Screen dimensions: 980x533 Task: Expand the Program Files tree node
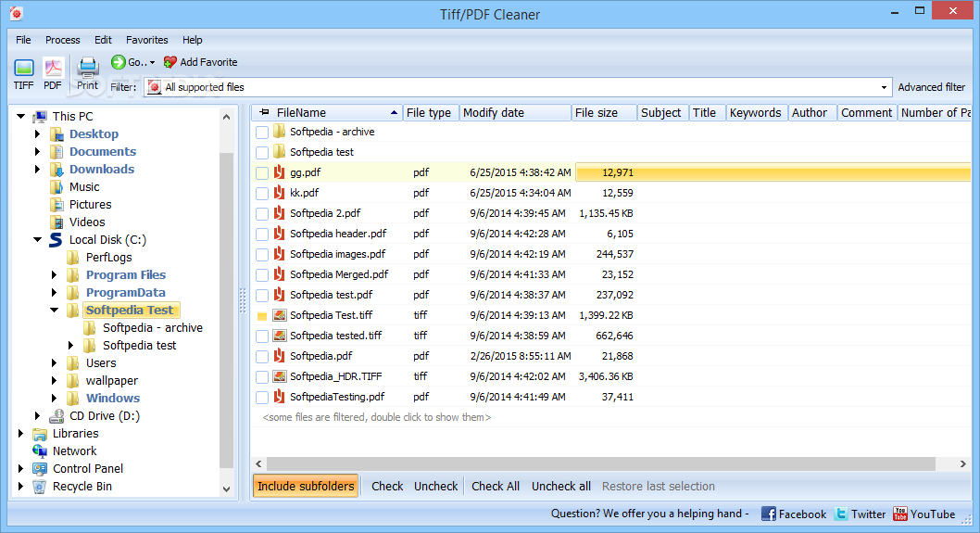point(55,274)
